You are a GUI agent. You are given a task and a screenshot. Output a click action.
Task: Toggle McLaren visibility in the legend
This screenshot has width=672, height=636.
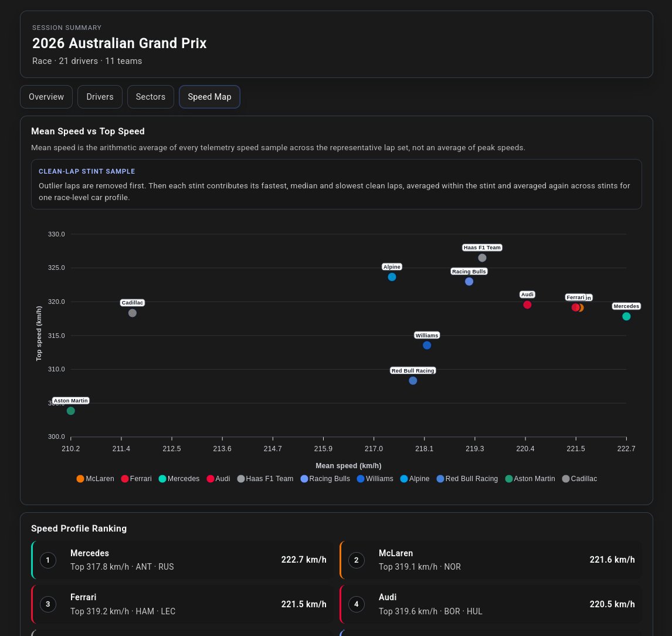pos(80,479)
